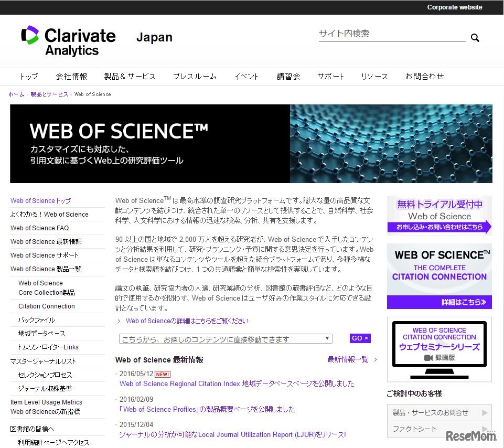The width and height of the screenshot is (504, 448).
Task: Open 利用統計ページへアクセス sidebar link
Action: tap(53, 443)
